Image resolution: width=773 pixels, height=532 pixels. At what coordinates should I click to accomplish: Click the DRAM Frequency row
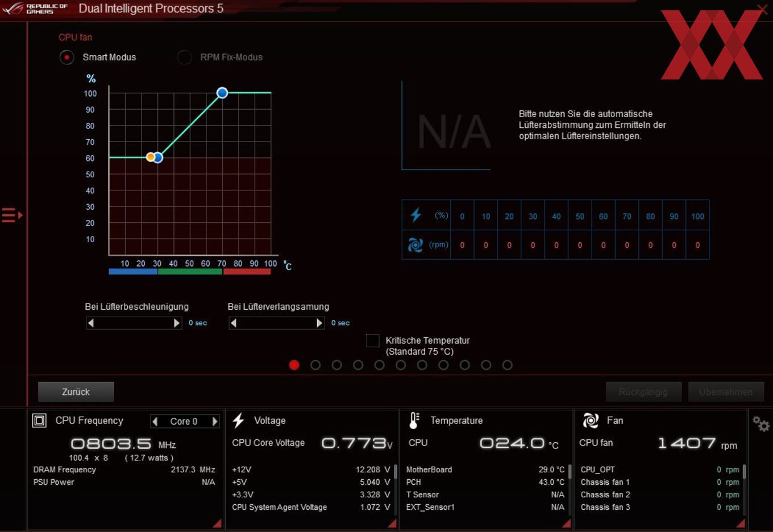124,469
